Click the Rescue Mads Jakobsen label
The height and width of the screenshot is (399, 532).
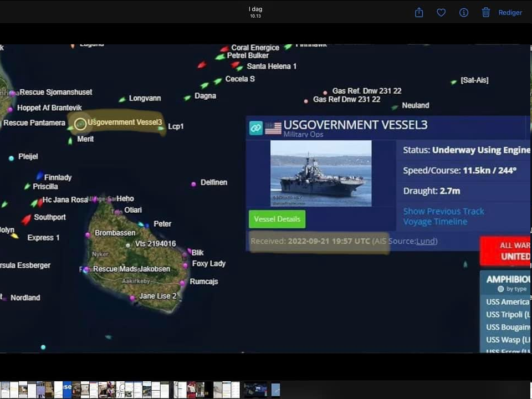click(131, 269)
